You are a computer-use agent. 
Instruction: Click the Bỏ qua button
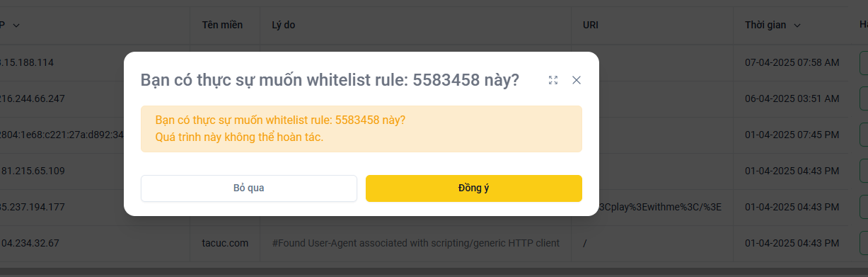(x=249, y=188)
